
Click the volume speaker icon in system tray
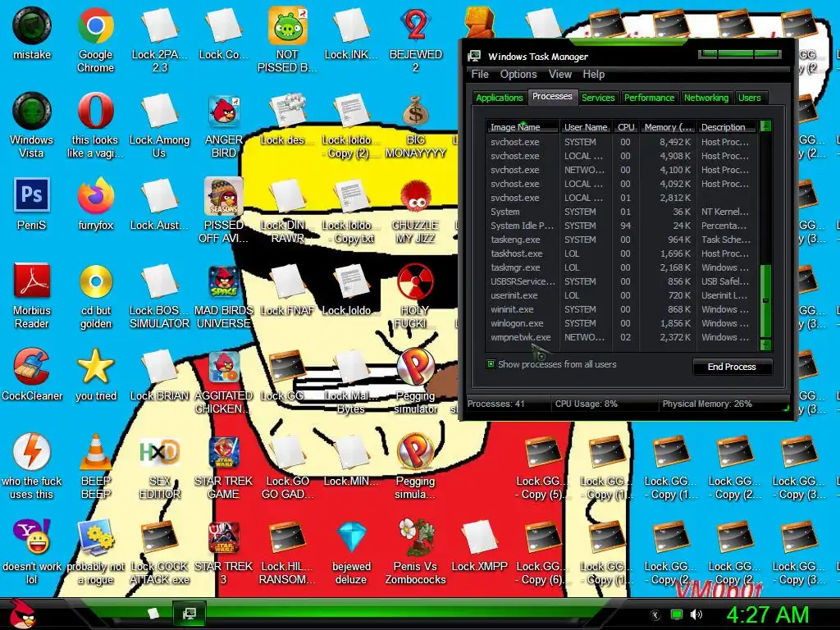pos(696,614)
